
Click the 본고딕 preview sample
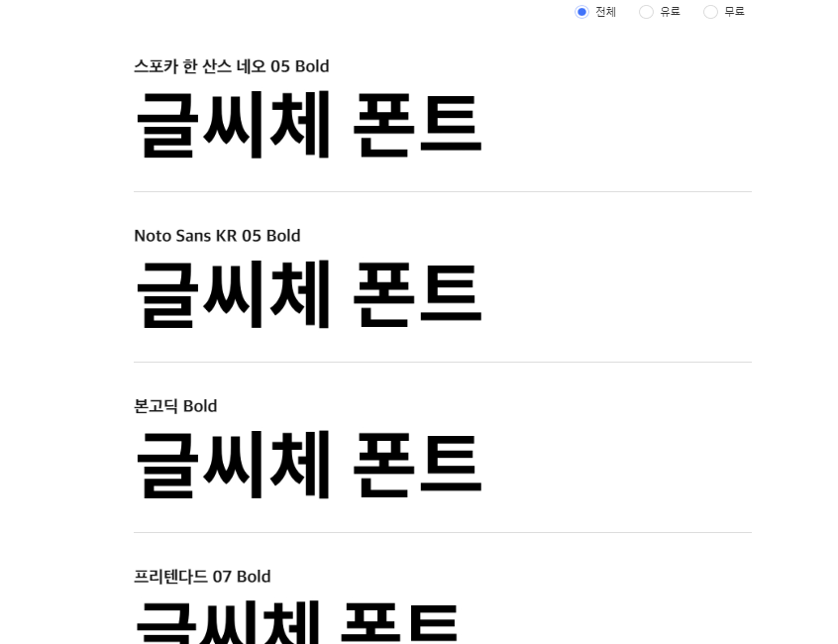[308, 462]
